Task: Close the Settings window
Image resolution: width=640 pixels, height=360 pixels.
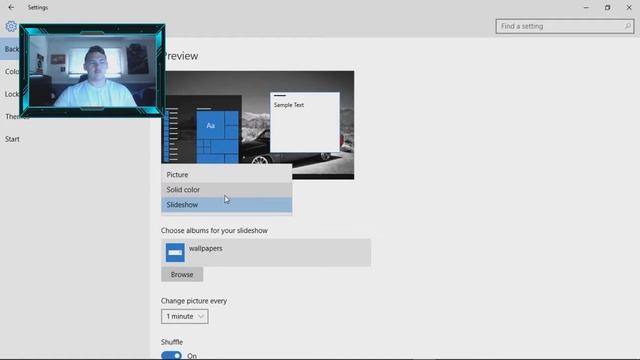Action: [x=629, y=7]
